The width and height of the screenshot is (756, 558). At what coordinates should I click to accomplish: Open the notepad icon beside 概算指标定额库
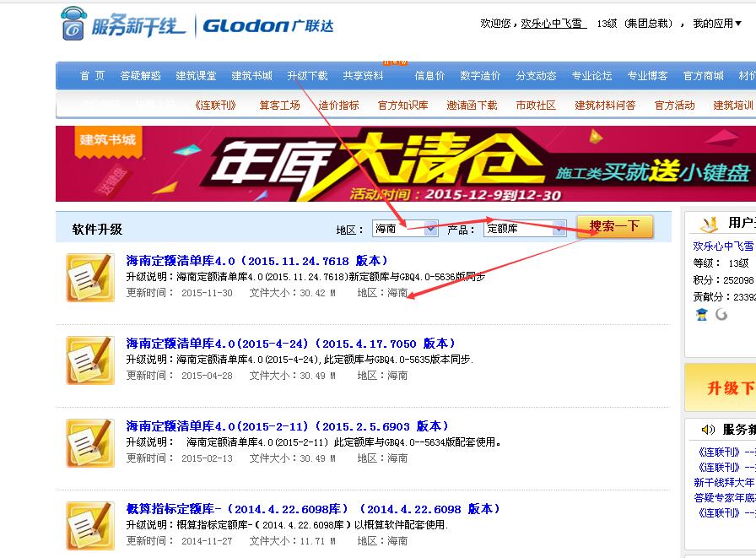(x=90, y=526)
